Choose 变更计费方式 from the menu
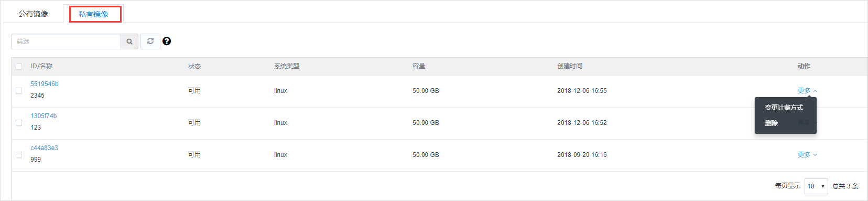 pos(784,108)
